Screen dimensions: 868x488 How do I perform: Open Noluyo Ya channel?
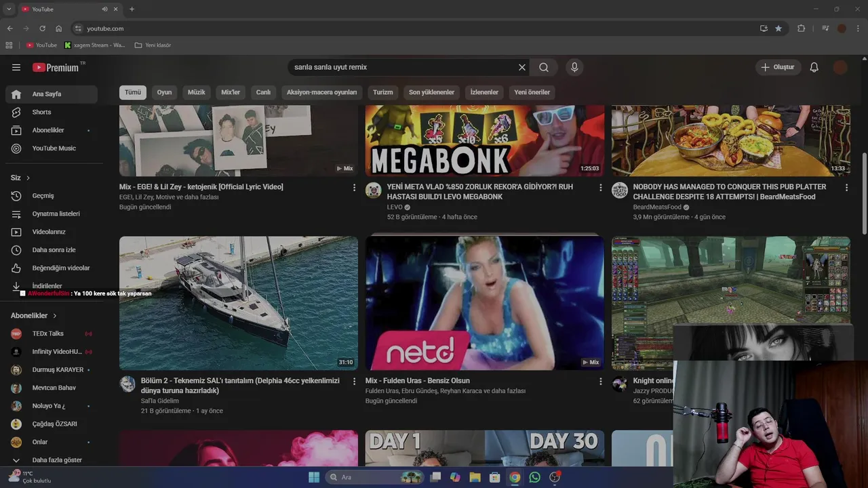[52, 406]
